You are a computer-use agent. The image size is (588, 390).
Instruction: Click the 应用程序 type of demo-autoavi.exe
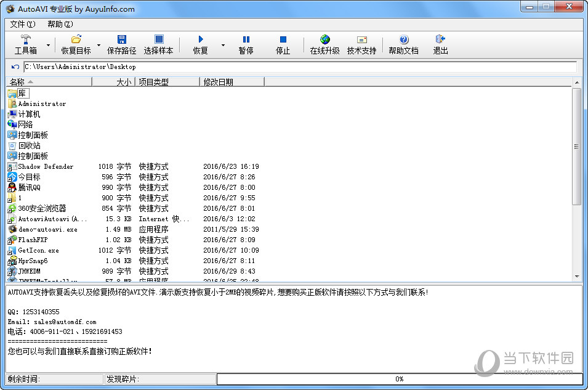[x=153, y=229]
